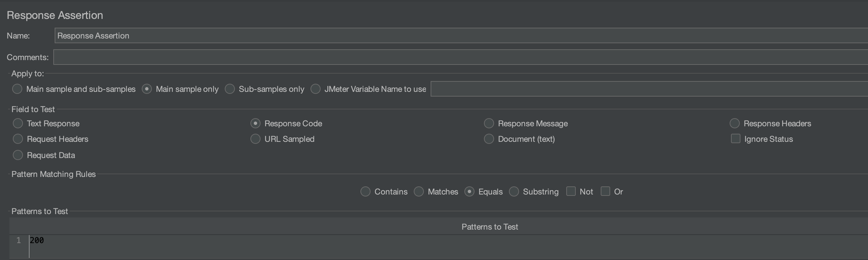Select Contains pattern matching rule

pos(365,192)
